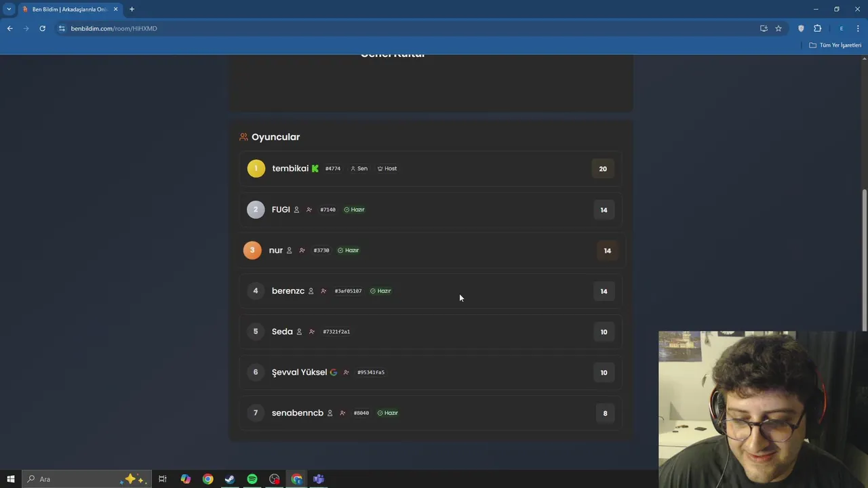Open Copilot from the taskbar
The width and height of the screenshot is (868, 488).
tap(185, 479)
